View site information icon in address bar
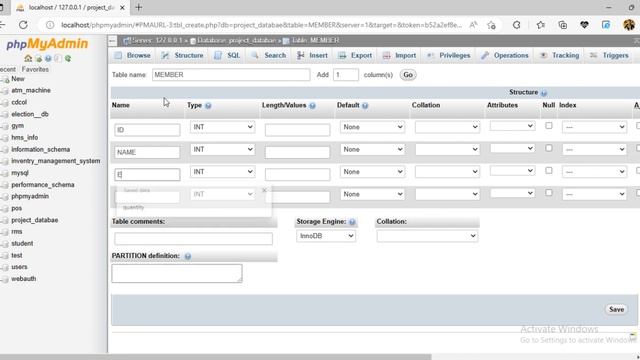 coord(50,25)
